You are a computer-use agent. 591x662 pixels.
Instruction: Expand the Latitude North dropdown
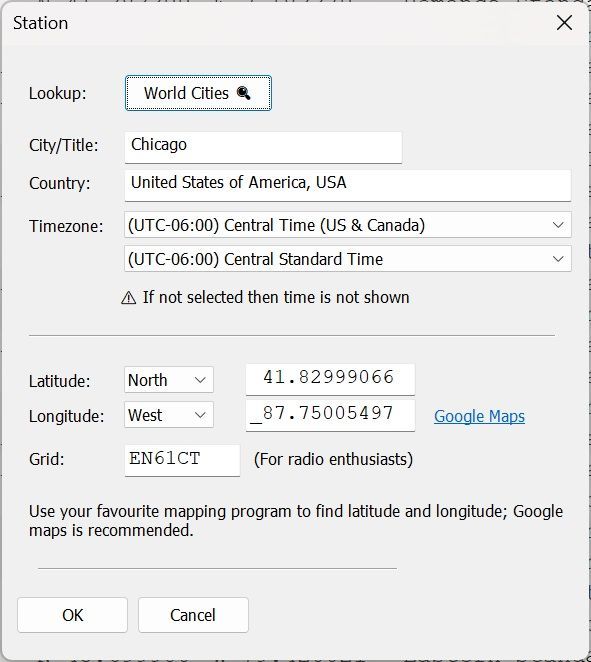pos(169,380)
